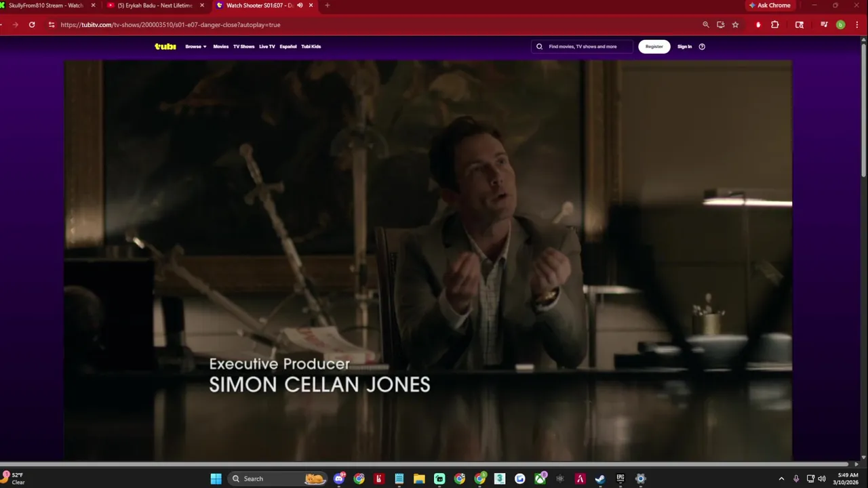Screen dimensions: 868x488
Task: Close the Erykah Badu tab
Action: tap(201, 5)
